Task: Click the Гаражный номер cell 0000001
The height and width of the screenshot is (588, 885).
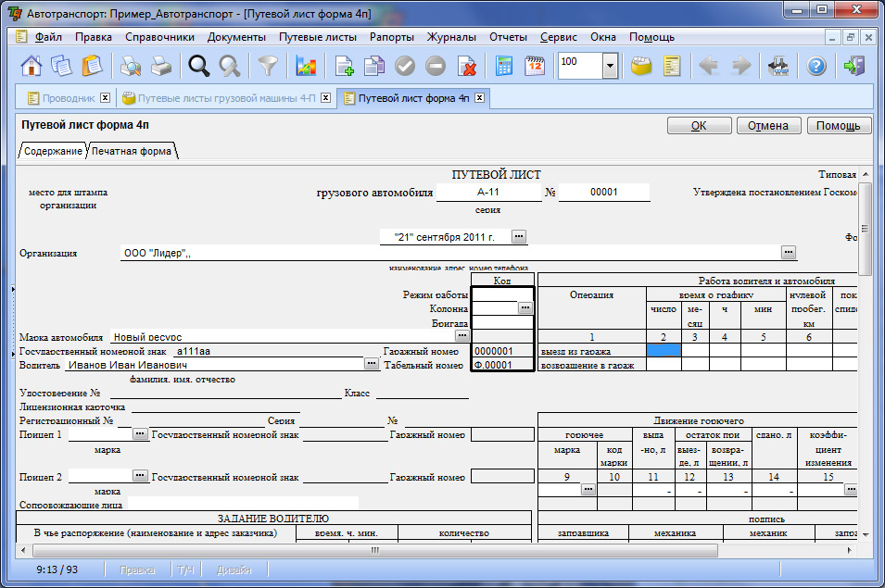Action: pos(502,351)
